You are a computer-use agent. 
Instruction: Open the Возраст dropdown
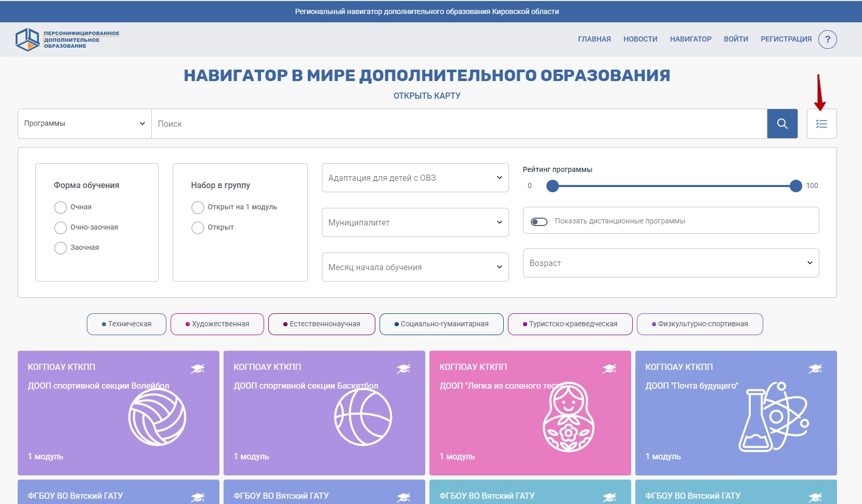click(x=671, y=263)
